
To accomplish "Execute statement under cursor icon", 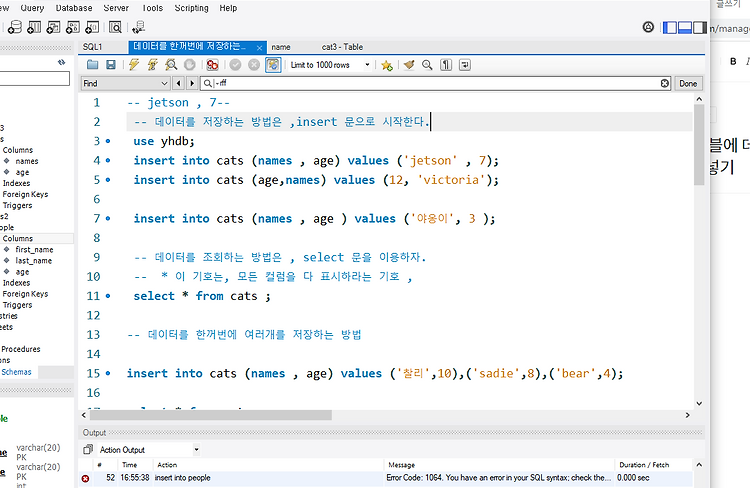I will coord(153,65).
